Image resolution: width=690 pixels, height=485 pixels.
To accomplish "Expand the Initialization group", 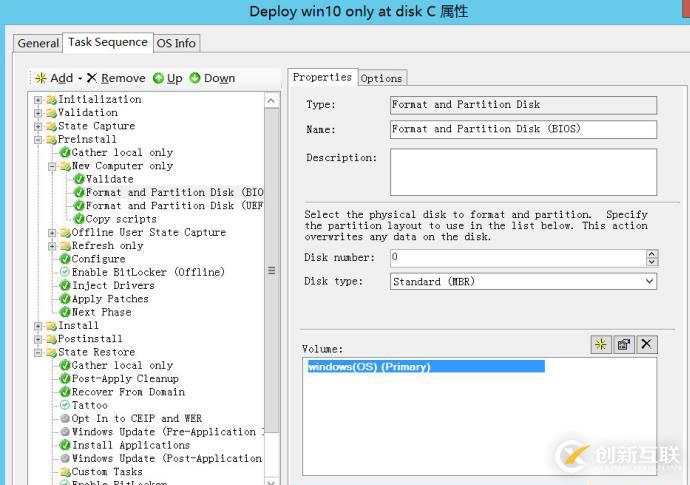I will [38, 100].
